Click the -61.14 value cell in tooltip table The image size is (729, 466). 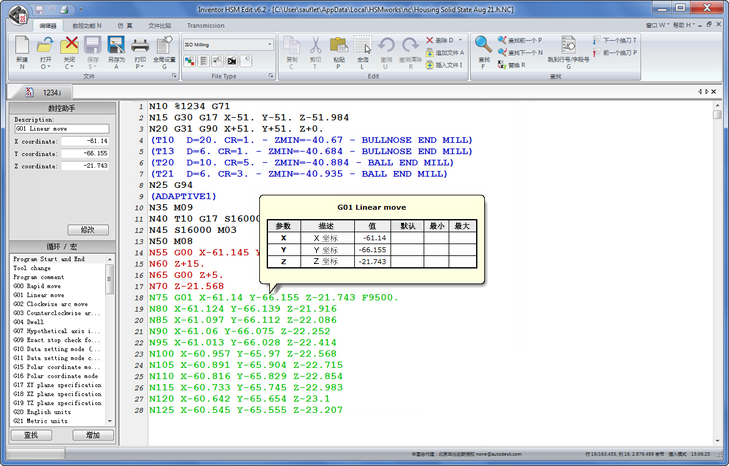click(373, 238)
